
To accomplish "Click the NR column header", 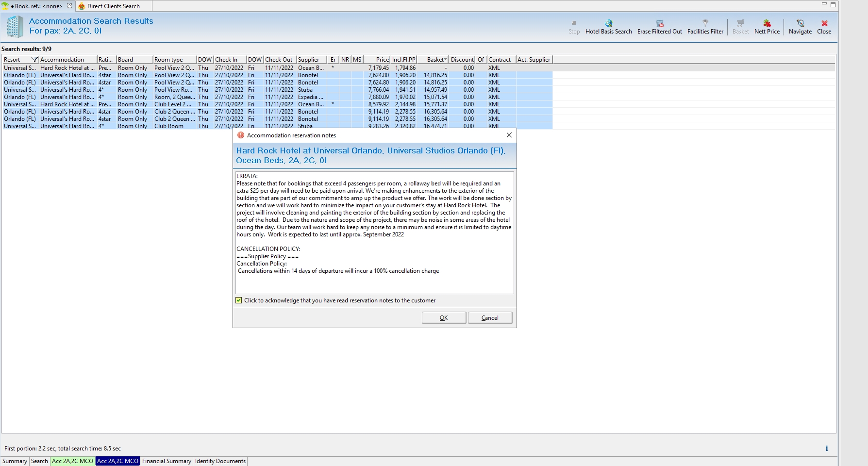I will click(x=345, y=60).
